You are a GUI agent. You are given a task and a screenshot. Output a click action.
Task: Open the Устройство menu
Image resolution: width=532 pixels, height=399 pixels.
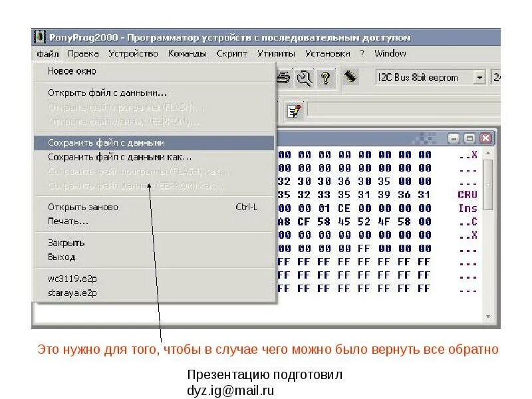tap(133, 54)
